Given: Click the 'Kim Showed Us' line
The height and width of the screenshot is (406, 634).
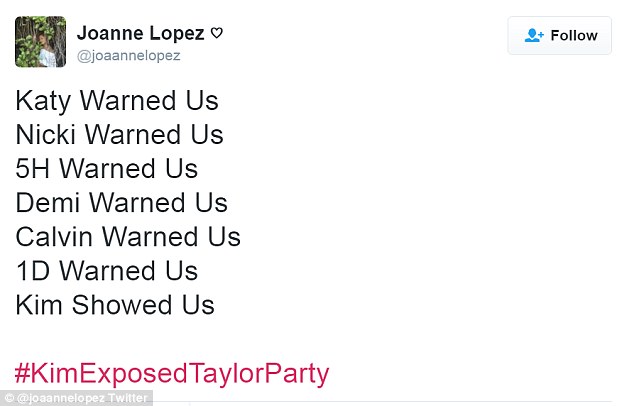Looking at the screenshot, I should click(x=115, y=305).
